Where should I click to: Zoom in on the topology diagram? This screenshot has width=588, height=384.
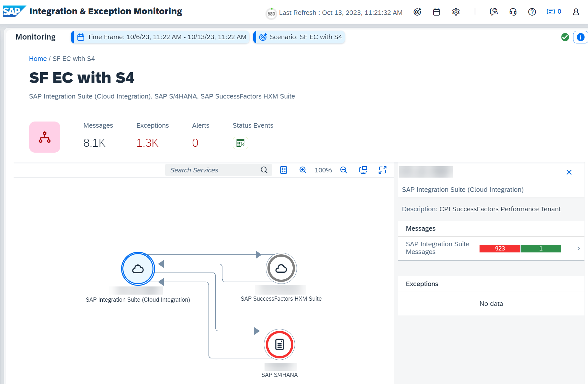click(x=303, y=170)
